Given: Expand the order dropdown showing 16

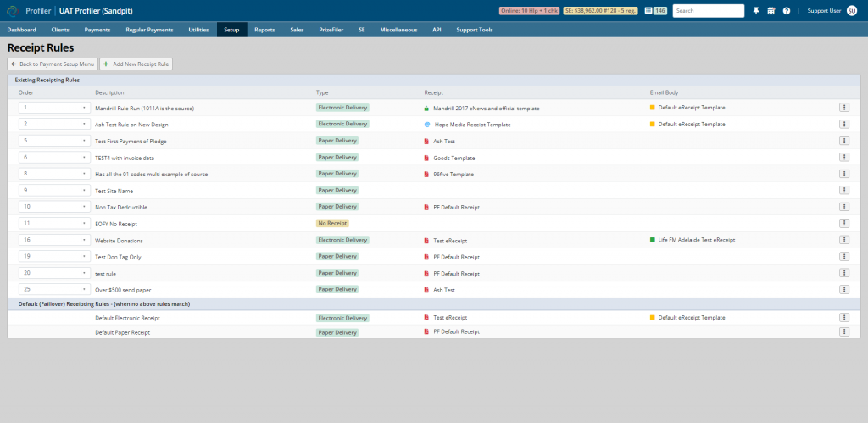Looking at the screenshot, I should click(x=54, y=240).
